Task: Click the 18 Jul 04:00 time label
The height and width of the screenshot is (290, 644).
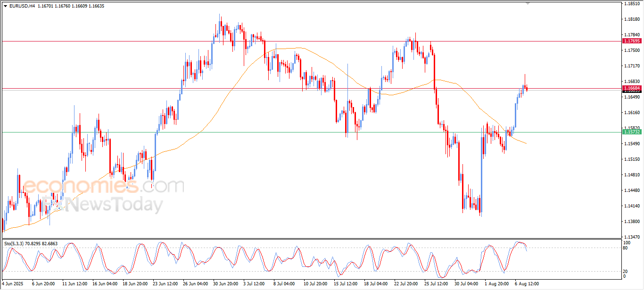Action: [376, 284]
